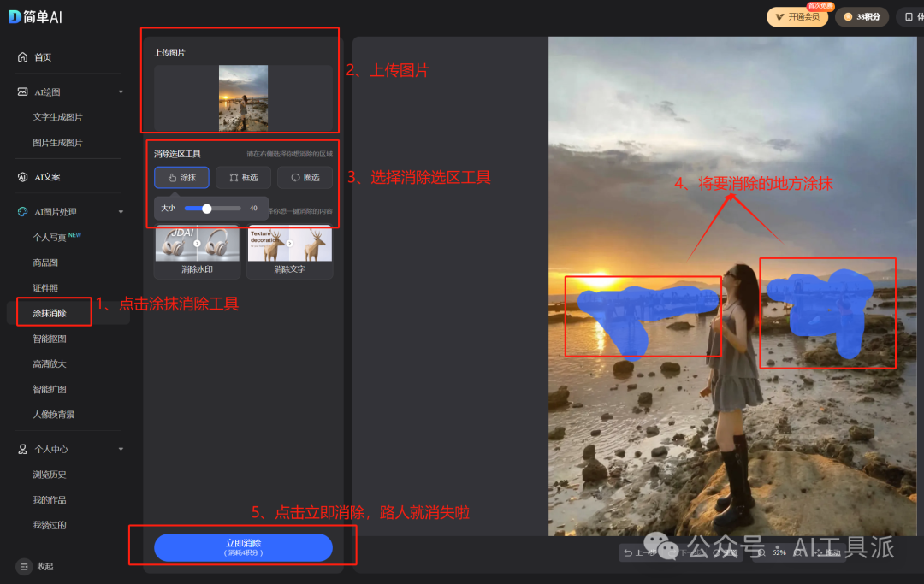Collapse the 个人中心 section arrow
Image resolution: width=924 pixels, height=584 pixels.
point(121,449)
